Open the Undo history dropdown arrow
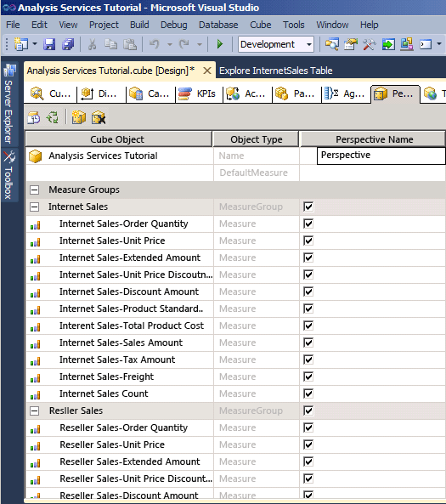446x504 pixels. (x=170, y=44)
